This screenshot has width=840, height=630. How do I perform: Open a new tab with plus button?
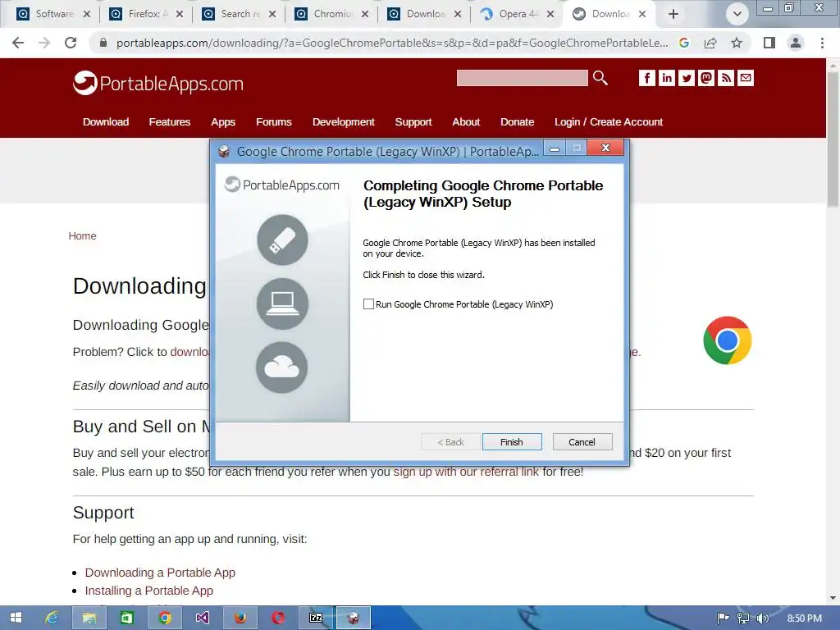pyautogui.click(x=673, y=15)
